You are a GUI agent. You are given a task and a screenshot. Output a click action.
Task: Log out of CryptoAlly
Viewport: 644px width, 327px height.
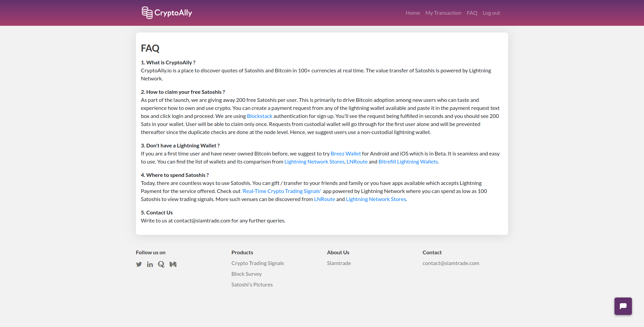pos(491,13)
